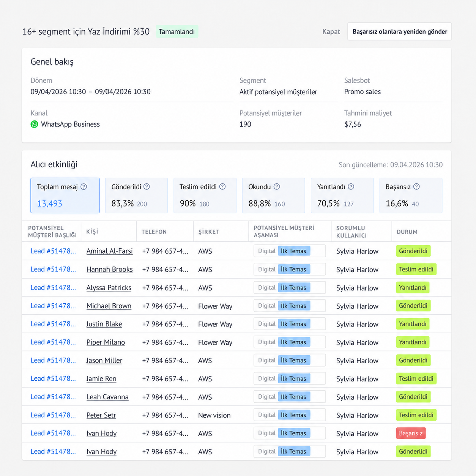Open Jason Miller contact link
The height and width of the screenshot is (476, 476).
(104, 361)
